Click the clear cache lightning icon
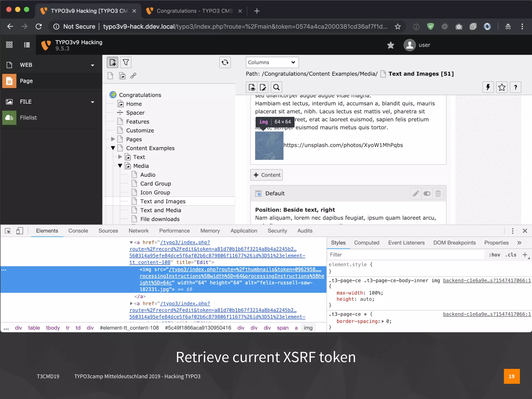Screen dimensions: 532x399 (488, 87)
